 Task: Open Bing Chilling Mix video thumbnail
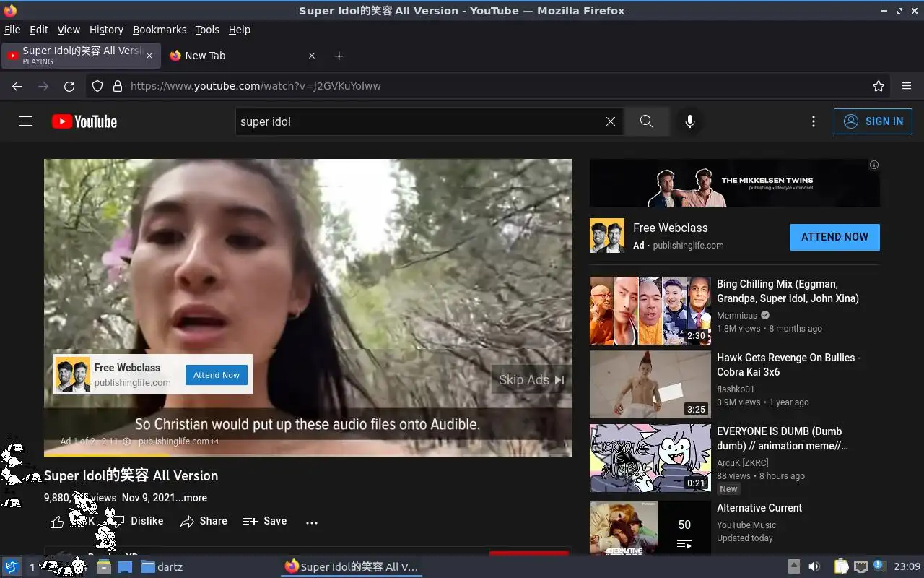[x=650, y=311]
